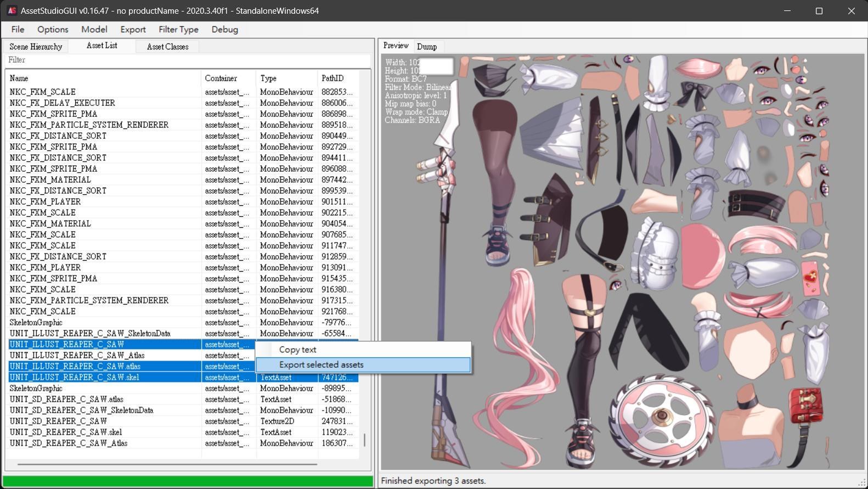This screenshot has width=868, height=489.
Task: Expand the Debug menu
Action: coord(224,30)
